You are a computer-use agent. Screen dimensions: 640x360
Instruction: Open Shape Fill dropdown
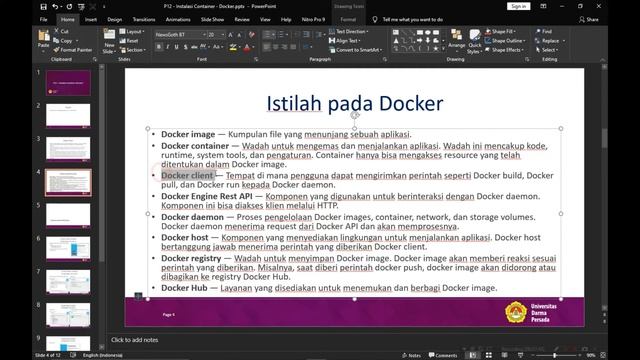pyautogui.click(x=500, y=31)
